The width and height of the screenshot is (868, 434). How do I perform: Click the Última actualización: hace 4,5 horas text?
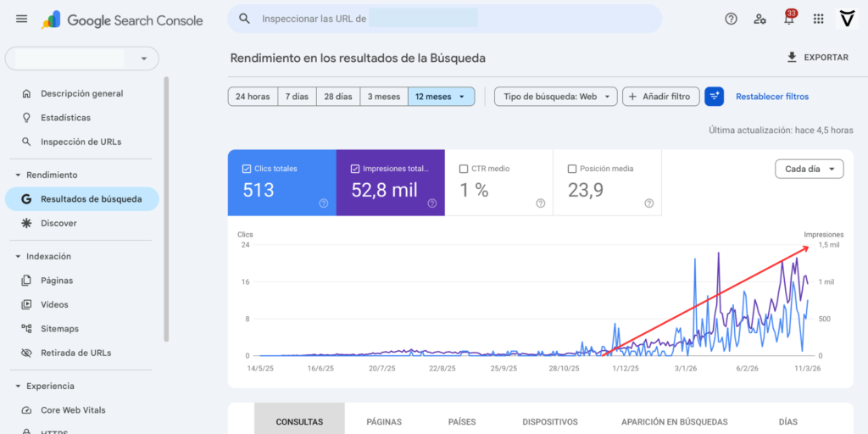[x=781, y=131]
